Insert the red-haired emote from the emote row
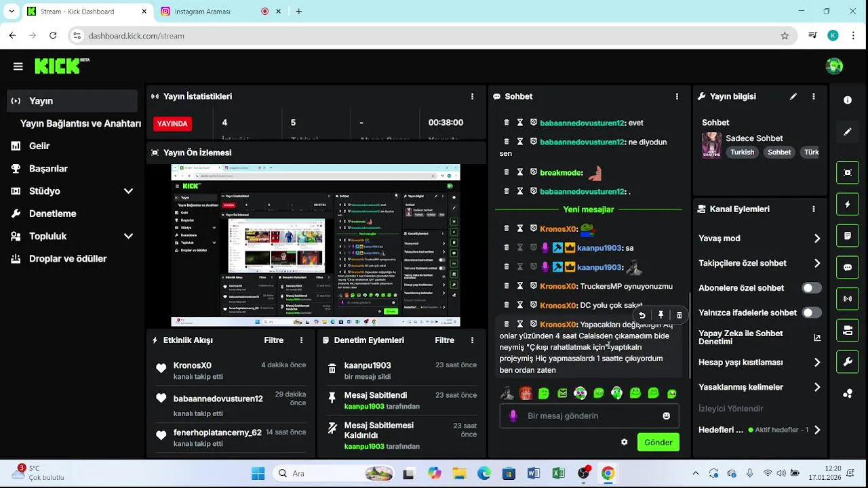 click(x=526, y=393)
